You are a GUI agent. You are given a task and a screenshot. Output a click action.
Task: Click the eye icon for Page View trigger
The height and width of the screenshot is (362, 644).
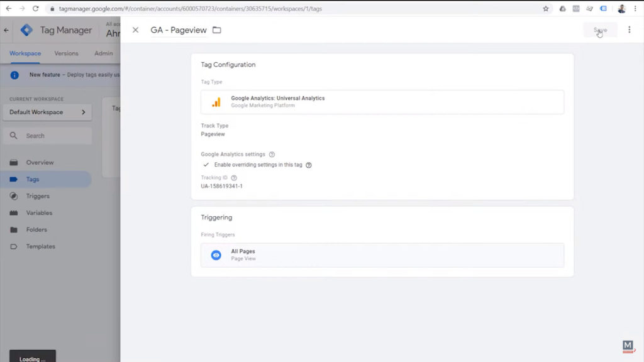pyautogui.click(x=216, y=255)
